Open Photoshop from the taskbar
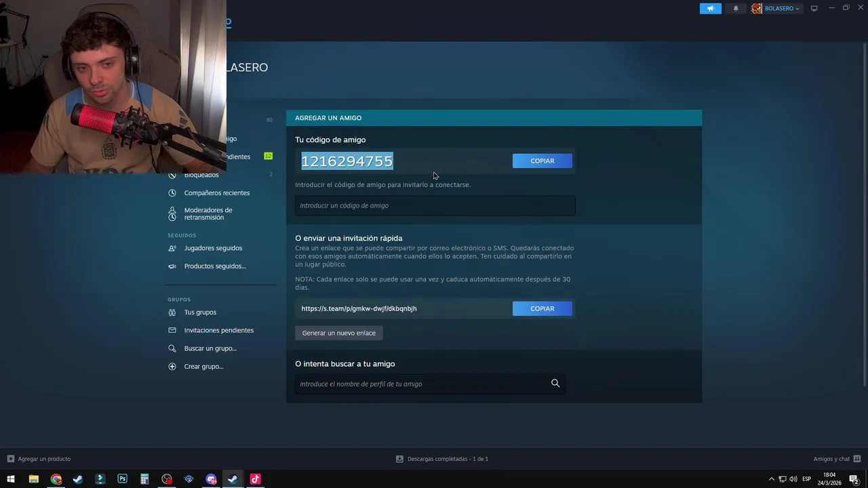Image resolution: width=868 pixels, height=488 pixels. tap(122, 479)
